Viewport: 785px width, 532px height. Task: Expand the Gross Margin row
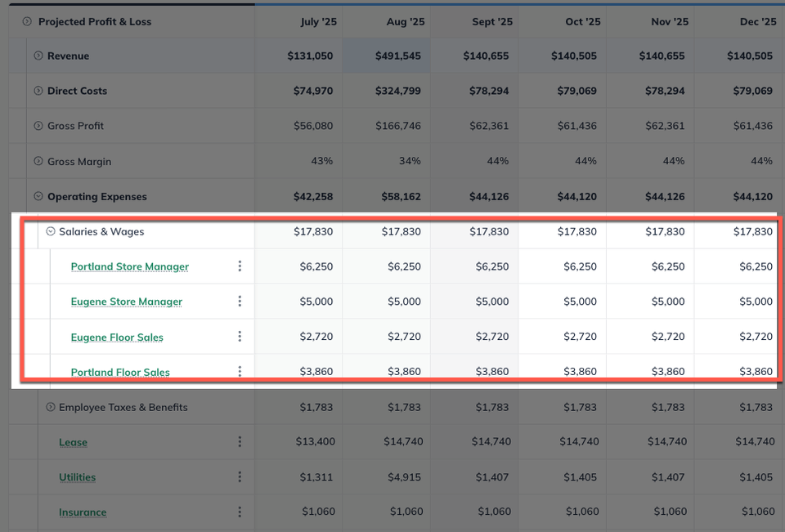point(38,161)
